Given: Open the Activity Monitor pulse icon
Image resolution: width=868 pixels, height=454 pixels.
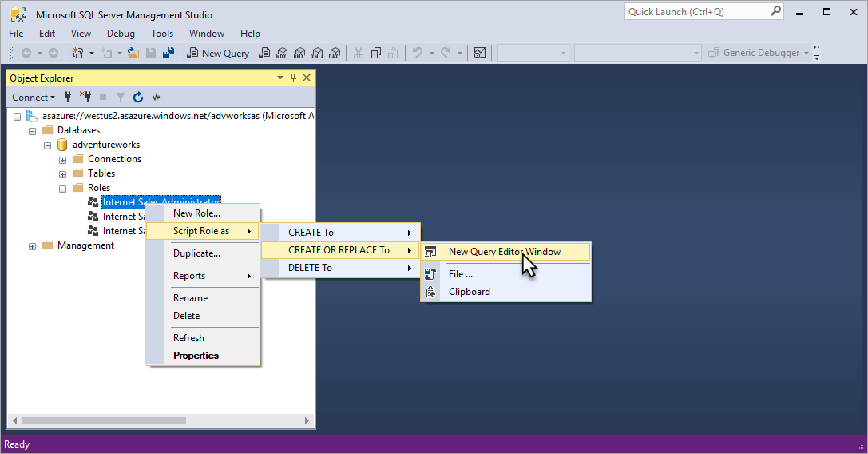Looking at the screenshot, I should coord(156,98).
